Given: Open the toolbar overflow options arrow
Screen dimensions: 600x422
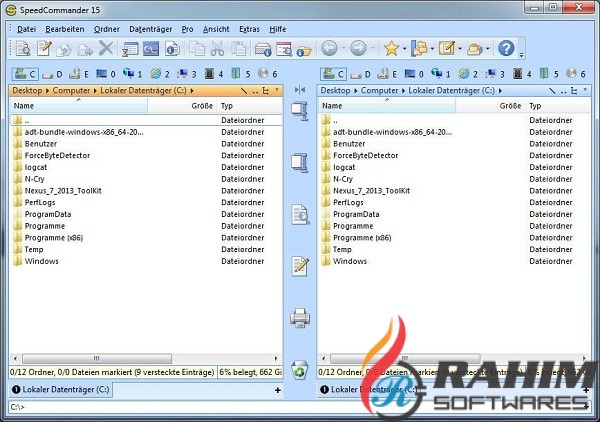Looking at the screenshot, I should pos(521,55).
